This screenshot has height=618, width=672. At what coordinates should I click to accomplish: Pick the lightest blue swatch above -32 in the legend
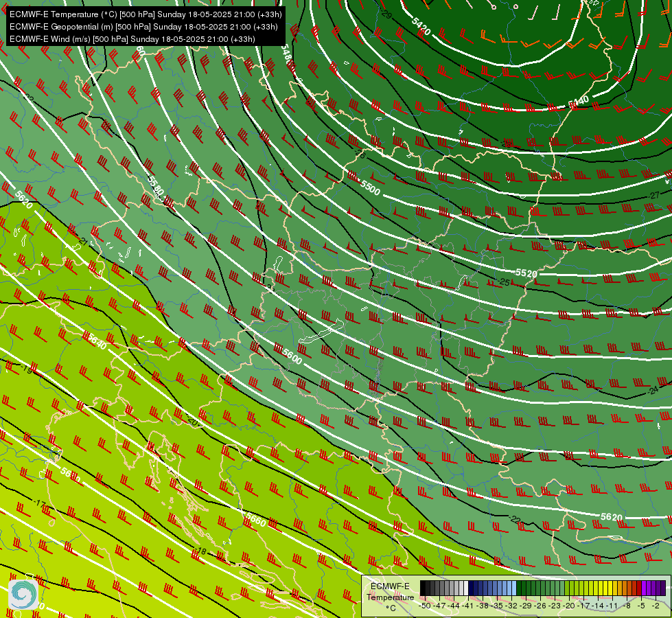(x=514, y=588)
